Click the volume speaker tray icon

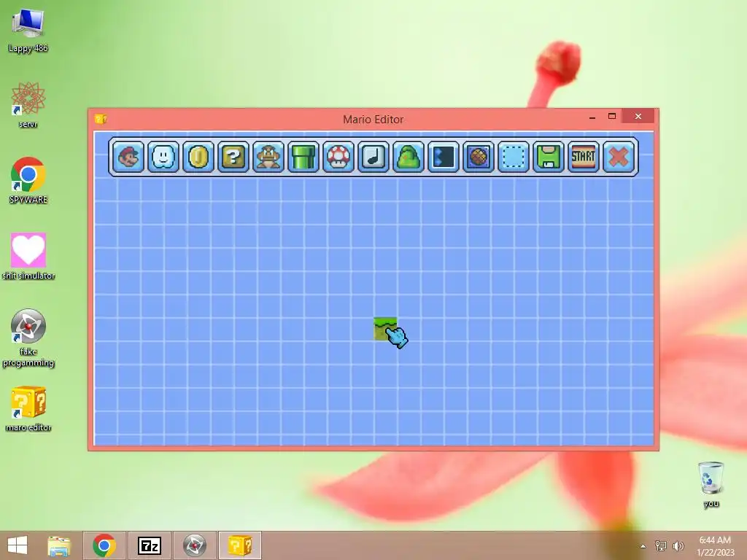click(x=678, y=545)
